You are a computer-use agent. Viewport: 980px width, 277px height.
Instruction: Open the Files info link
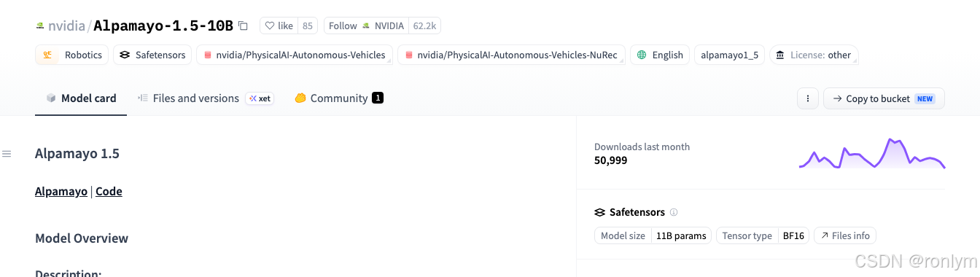pos(845,235)
